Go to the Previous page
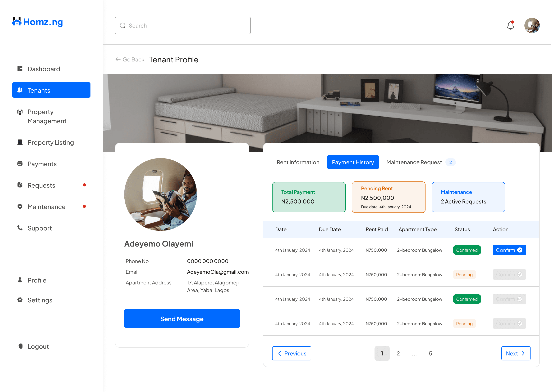552x392 pixels. pos(292,353)
